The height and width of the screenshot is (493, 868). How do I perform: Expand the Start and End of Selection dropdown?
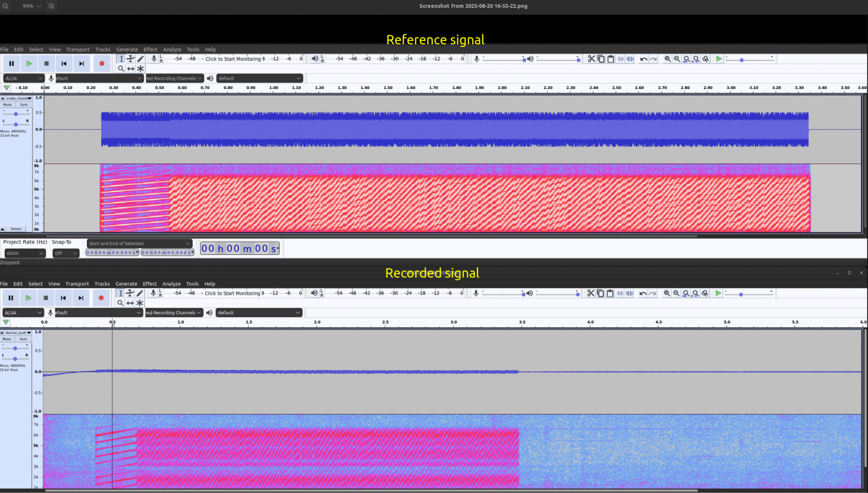pos(139,244)
